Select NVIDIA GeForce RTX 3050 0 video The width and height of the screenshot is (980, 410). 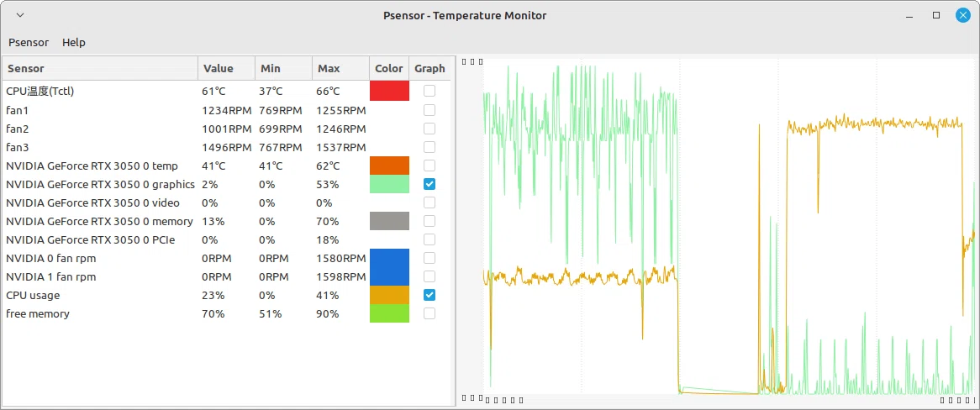[92, 203]
